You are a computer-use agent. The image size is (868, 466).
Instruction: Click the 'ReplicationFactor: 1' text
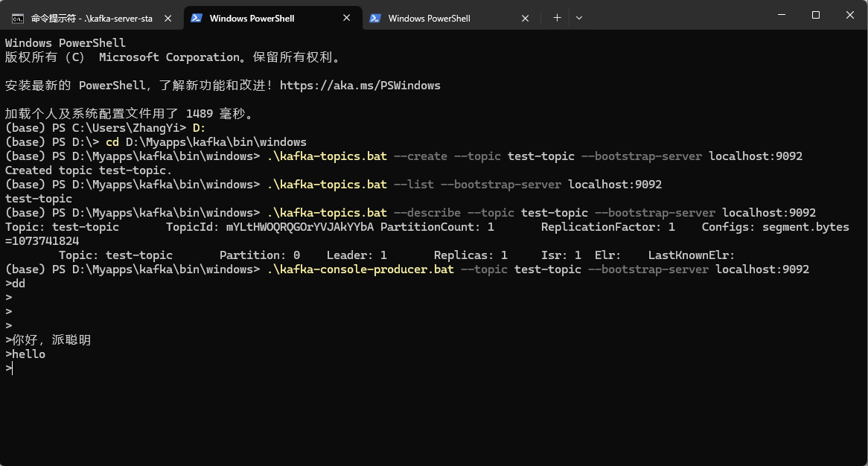pyautogui.click(x=607, y=227)
